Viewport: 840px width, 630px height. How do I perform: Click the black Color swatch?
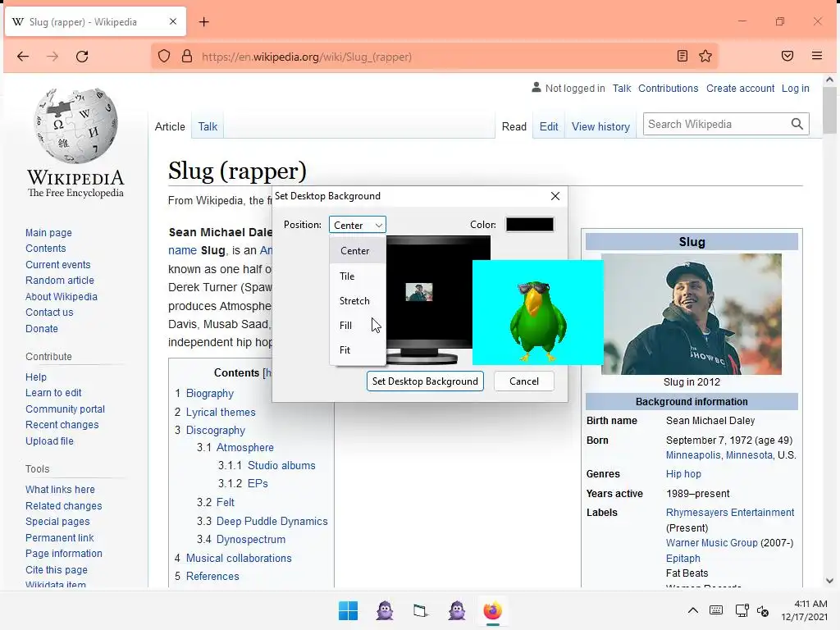point(530,225)
